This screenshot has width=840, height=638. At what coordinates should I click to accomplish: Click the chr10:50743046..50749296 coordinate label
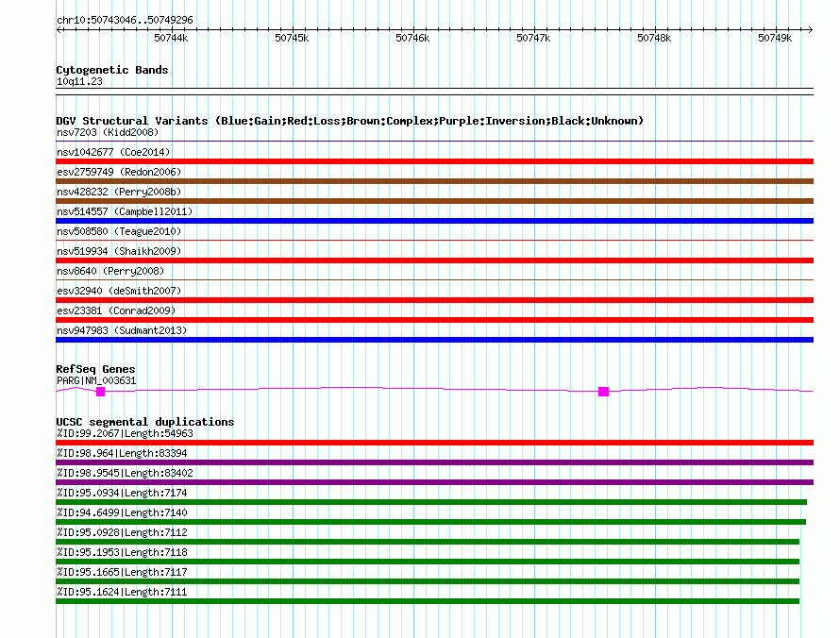[x=125, y=20]
